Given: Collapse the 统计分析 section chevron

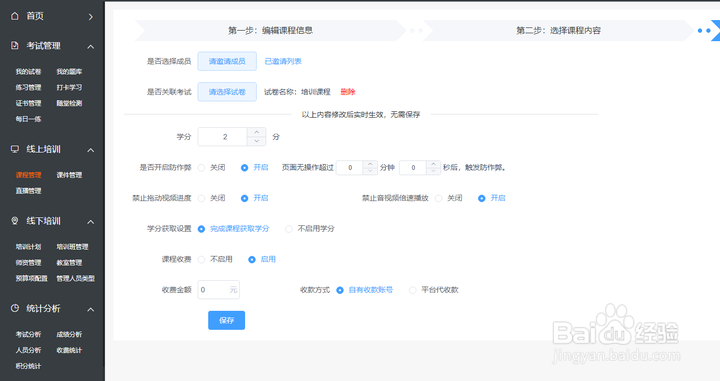Looking at the screenshot, I should pos(90,309).
